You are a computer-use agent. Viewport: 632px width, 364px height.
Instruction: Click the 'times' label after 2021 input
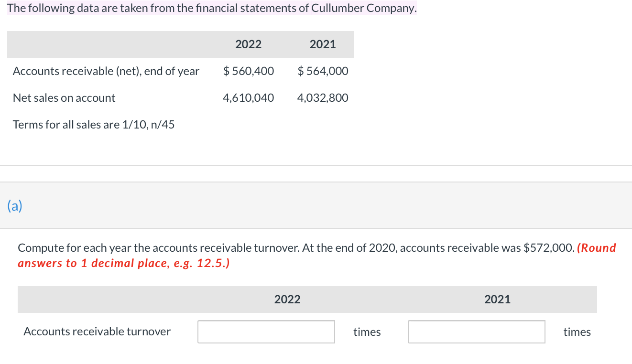coord(577,332)
